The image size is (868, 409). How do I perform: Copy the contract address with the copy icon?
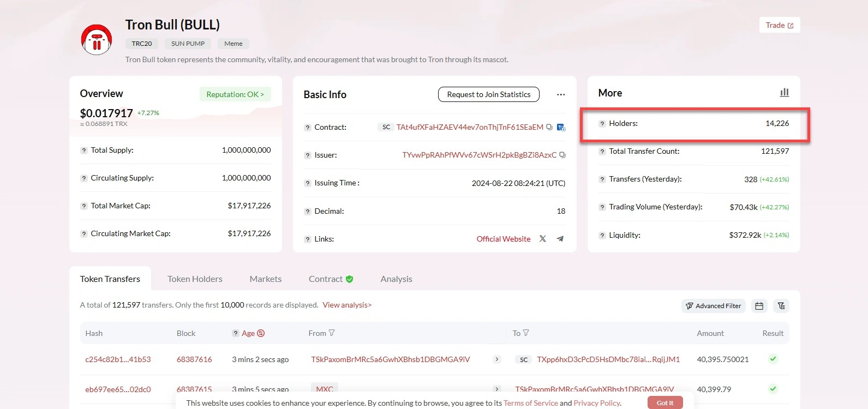549,127
